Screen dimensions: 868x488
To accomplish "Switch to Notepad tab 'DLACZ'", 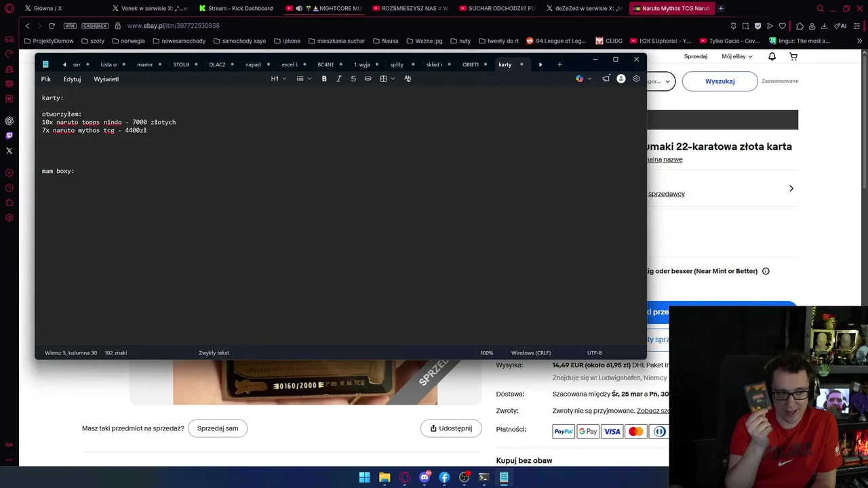I will pyautogui.click(x=217, y=64).
